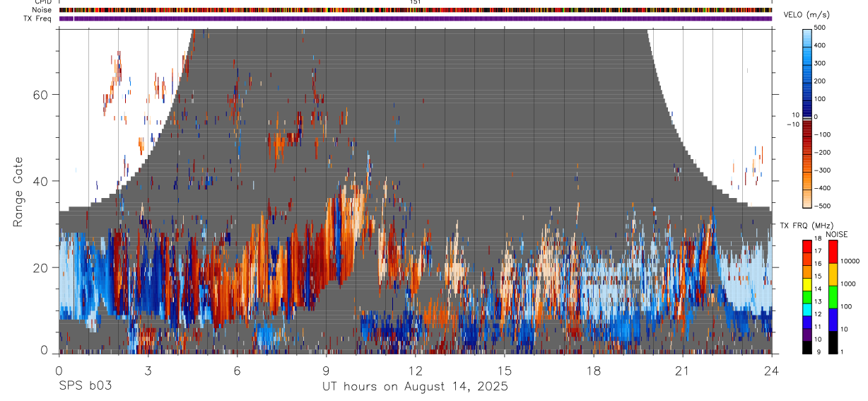Click the velocity scale label '300'

pyautogui.click(x=819, y=63)
